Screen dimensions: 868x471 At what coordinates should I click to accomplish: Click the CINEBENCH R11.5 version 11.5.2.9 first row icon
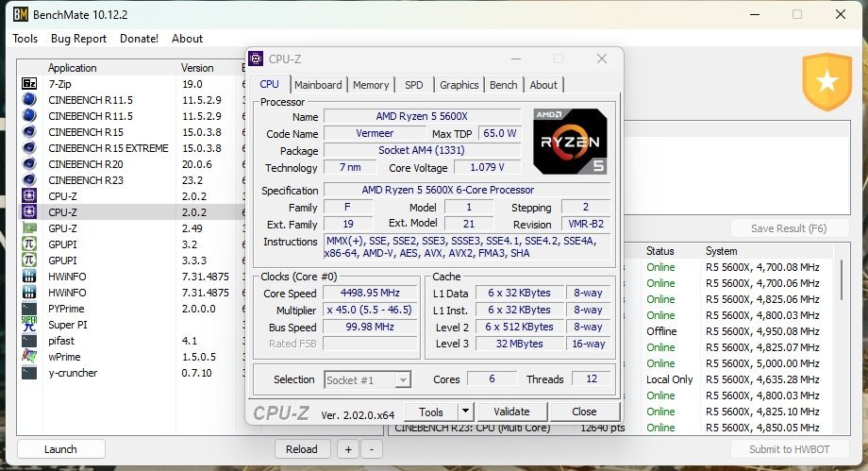coord(29,100)
